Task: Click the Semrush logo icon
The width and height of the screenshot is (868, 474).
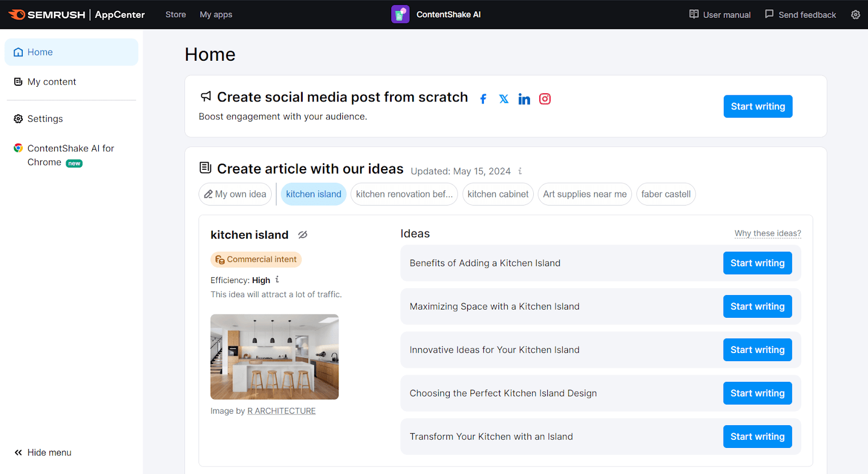Action: pos(17,15)
